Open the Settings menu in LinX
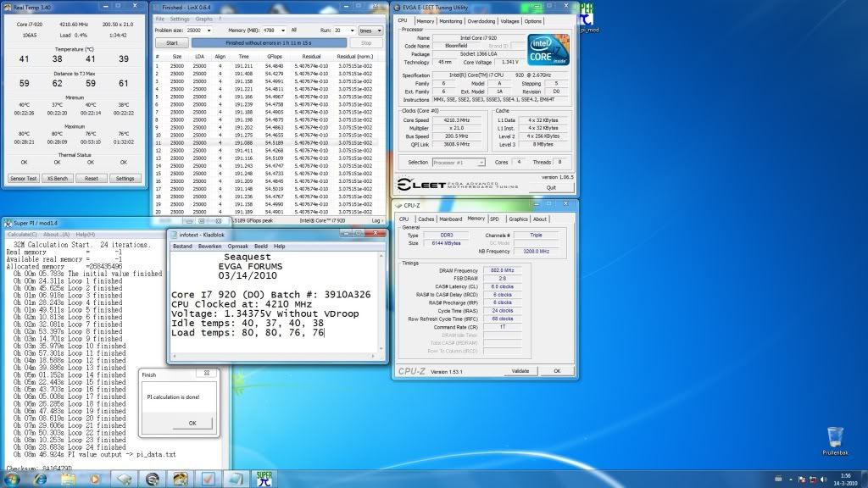 pos(180,18)
